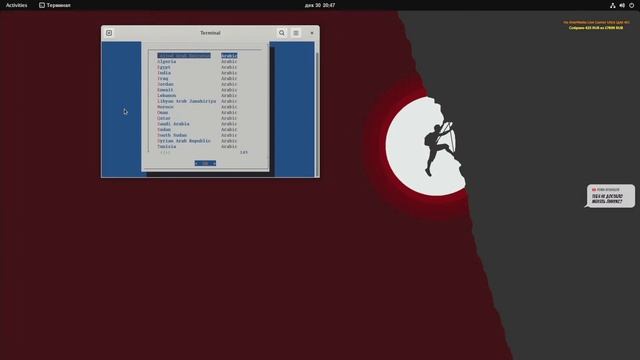This screenshot has width=640, height=360.
Task: Confirm with the highlighted OK button
Action: click(205, 163)
